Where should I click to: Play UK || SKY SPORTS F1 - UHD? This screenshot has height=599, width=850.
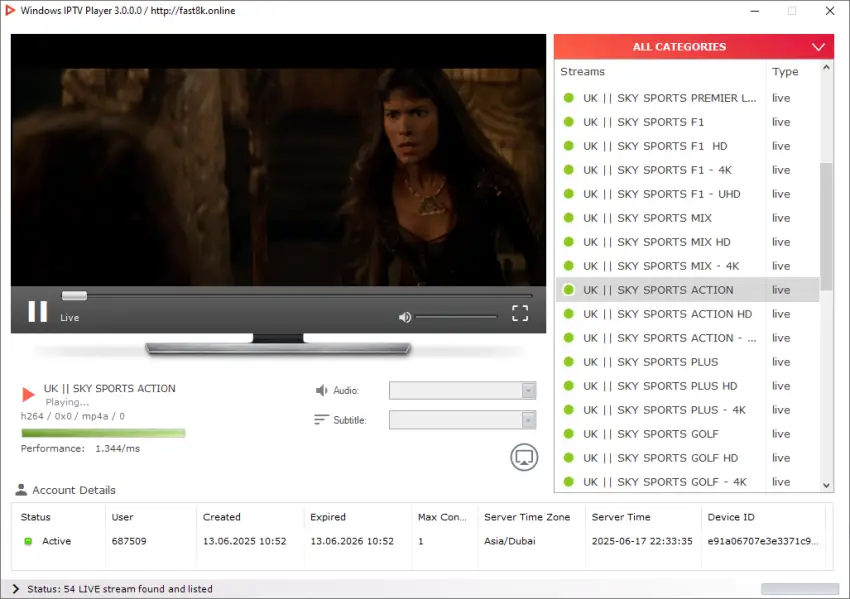point(687,194)
